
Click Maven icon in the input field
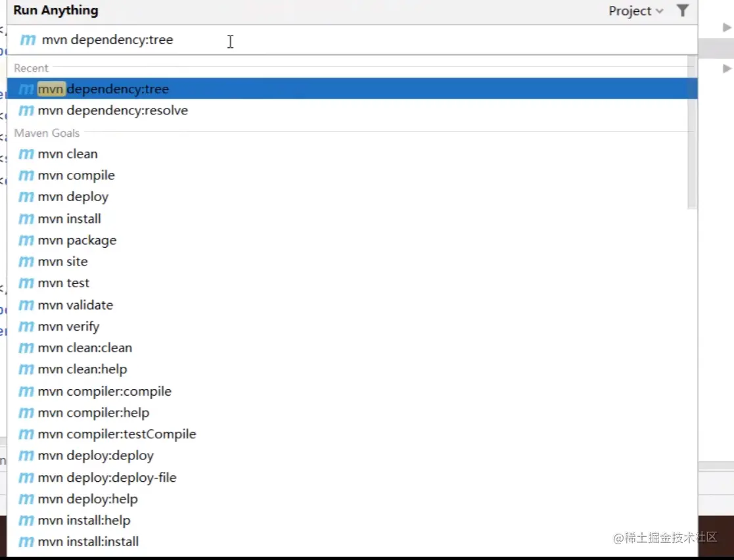28,40
